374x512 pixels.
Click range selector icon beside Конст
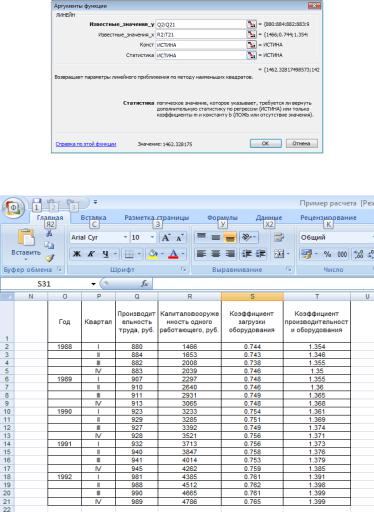tap(251, 45)
